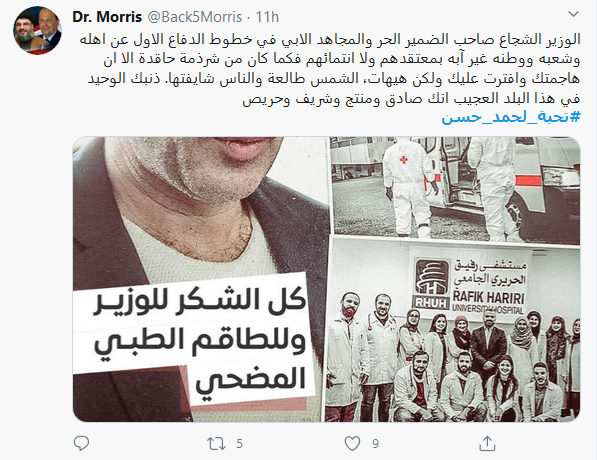The height and width of the screenshot is (460, 597).
Task: Click the reply speech bubble icon
Action: pos(81,443)
